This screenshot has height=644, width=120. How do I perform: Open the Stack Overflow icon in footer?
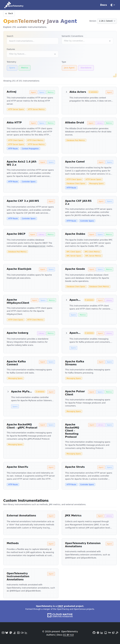(15, 633)
